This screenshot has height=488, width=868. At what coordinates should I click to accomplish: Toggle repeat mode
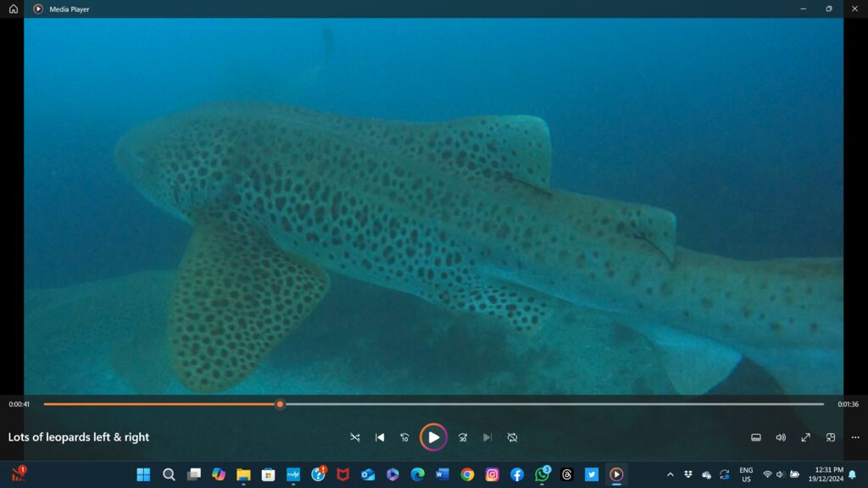512,437
